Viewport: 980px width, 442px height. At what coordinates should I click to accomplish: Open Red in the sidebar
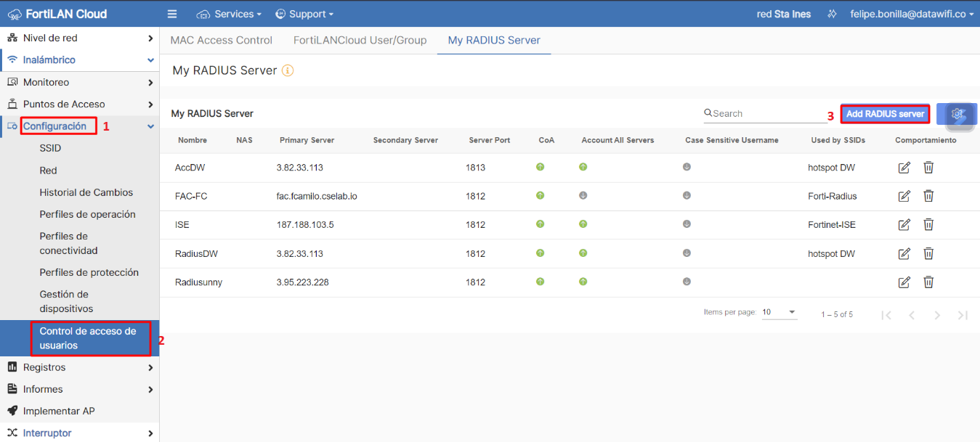pyautogui.click(x=48, y=171)
